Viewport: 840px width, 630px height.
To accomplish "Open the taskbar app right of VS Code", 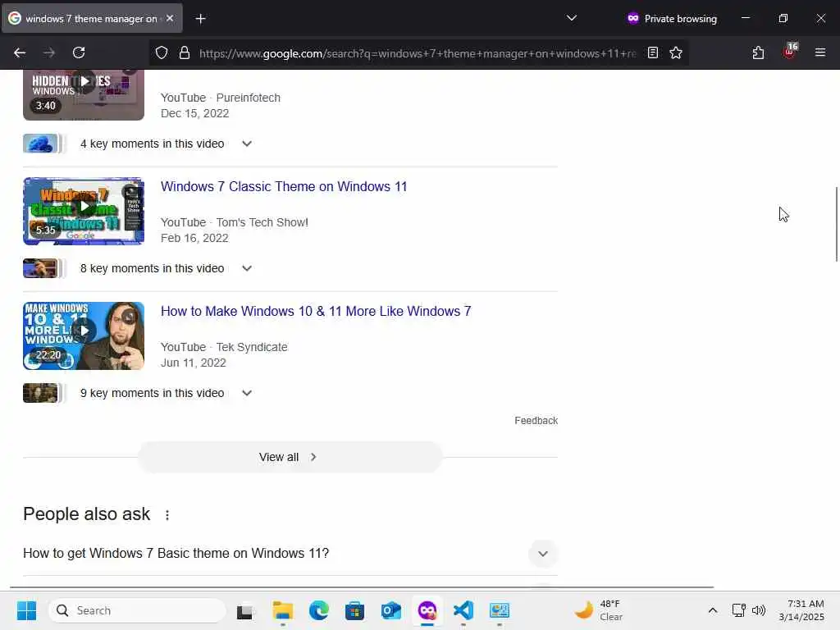I will (500, 610).
